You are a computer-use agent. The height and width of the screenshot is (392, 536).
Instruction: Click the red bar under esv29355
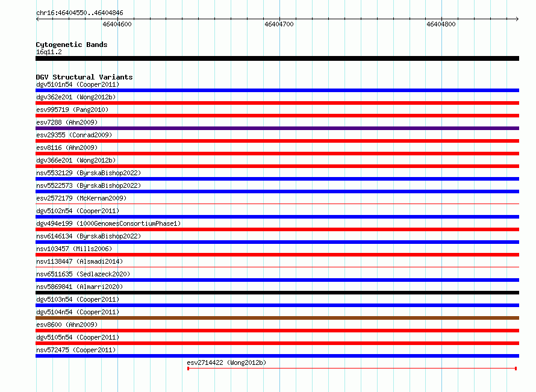pyautogui.click(x=277, y=141)
